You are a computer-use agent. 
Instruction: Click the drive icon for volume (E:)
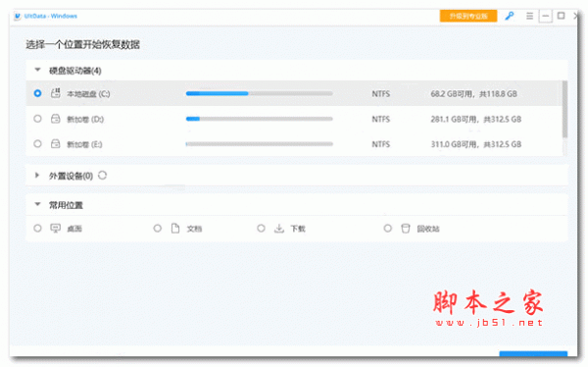(56, 144)
